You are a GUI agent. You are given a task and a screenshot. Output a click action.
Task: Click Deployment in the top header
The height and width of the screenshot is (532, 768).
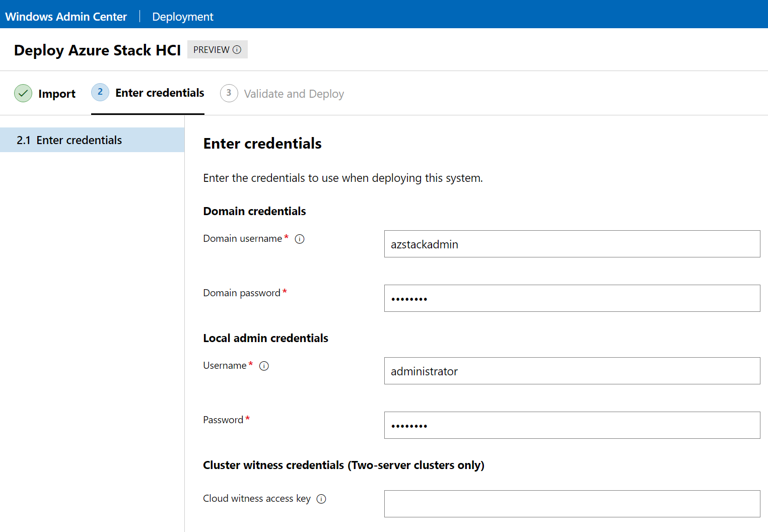pyautogui.click(x=183, y=17)
